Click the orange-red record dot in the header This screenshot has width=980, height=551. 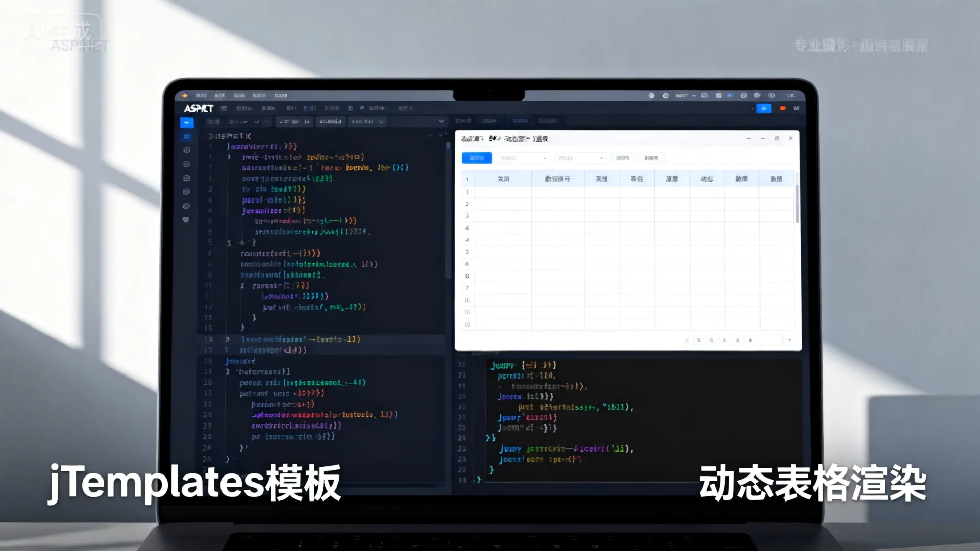pos(782,108)
